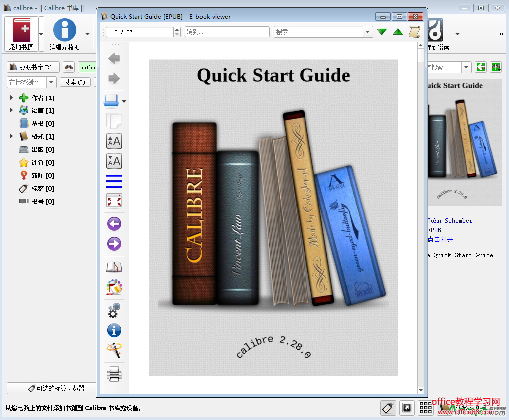
Task: Show book metadata info icon
Action: point(114,330)
